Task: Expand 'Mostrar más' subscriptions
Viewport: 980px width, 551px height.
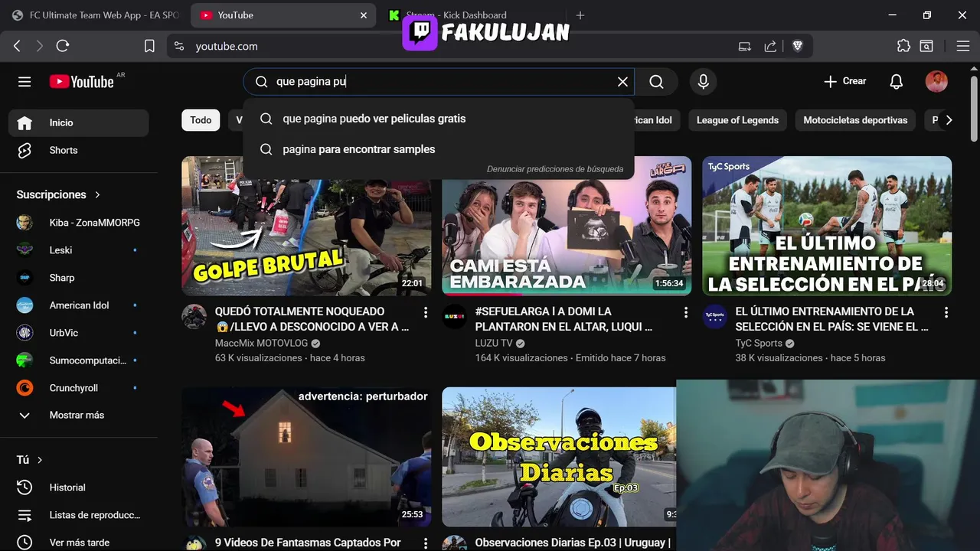Action: coord(78,415)
